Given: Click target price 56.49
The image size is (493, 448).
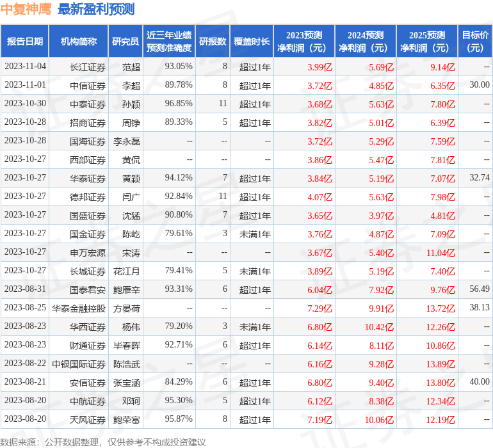Looking at the screenshot, I should (x=480, y=289).
